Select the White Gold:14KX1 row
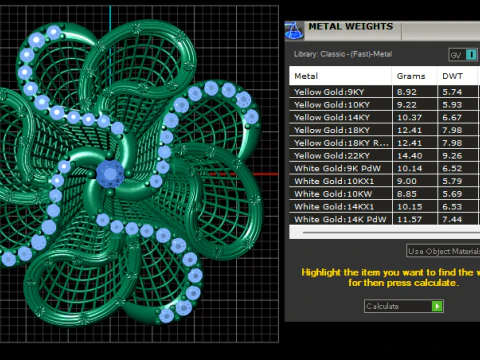480x360 pixels. (385, 206)
